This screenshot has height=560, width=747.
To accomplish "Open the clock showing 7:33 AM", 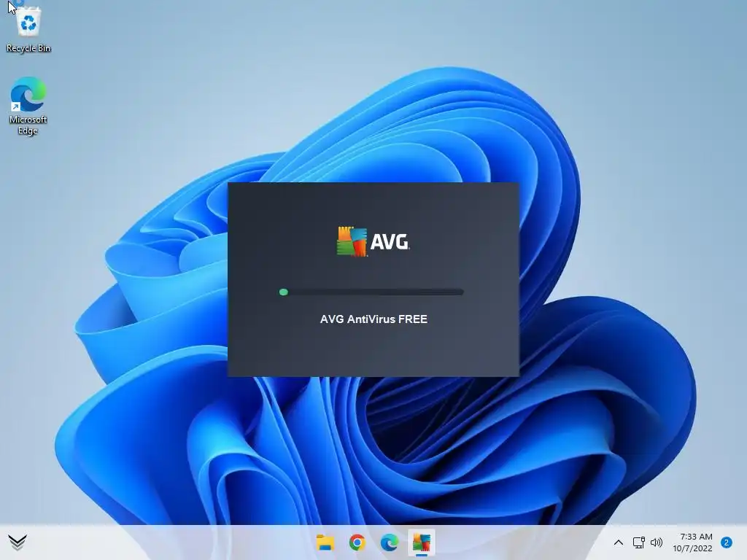I will 696,537.
